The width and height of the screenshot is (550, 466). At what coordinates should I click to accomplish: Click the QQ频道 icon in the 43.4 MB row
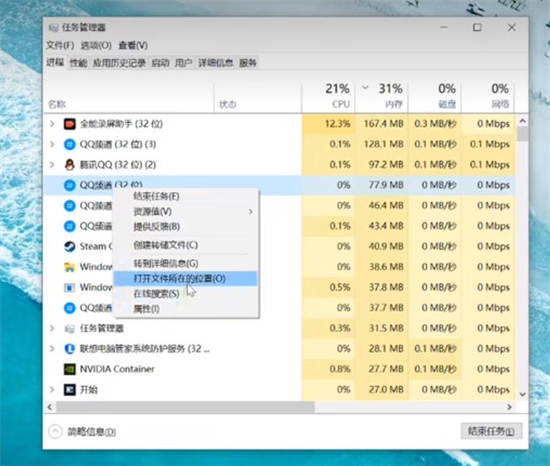(x=69, y=226)
